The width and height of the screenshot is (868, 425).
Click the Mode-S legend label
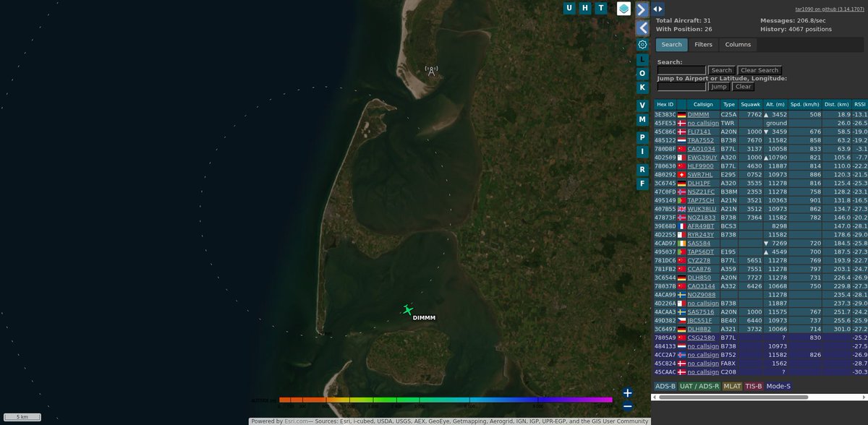pyautogui.click(x=778, y=387)
